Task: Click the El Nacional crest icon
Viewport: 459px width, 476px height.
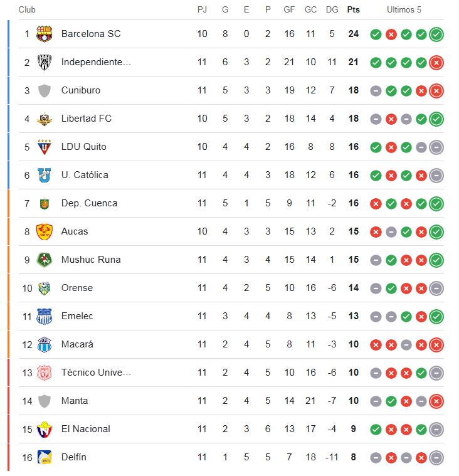Action: (45, 429)
